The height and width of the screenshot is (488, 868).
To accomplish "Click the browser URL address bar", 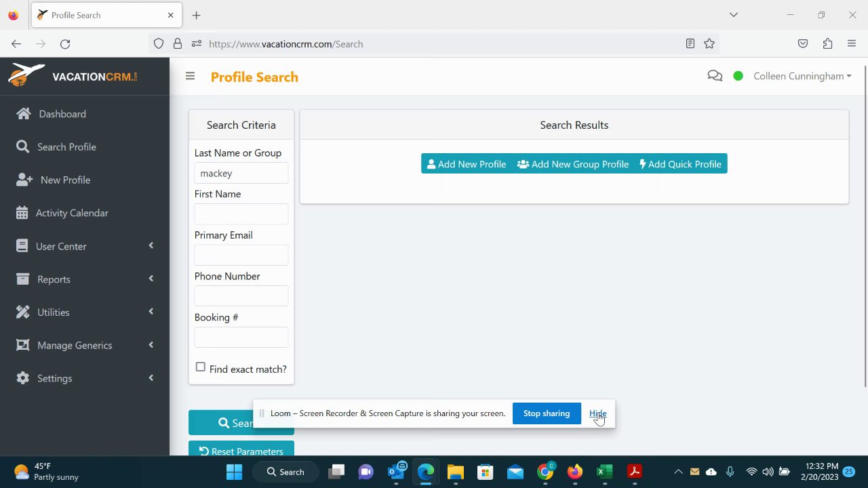I will pos(434,44).
